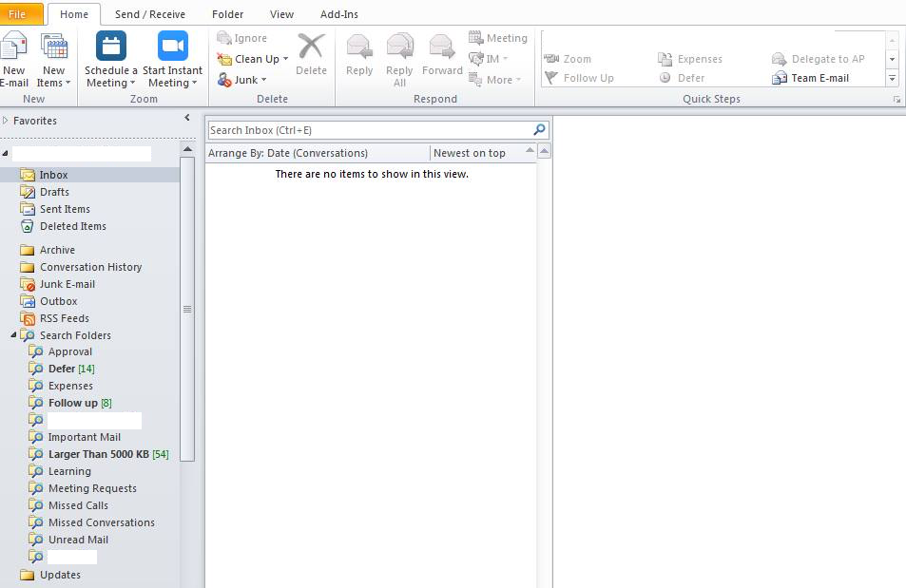
Task: Click inside the Search Inbox field
Action: (x=371, y=129)
